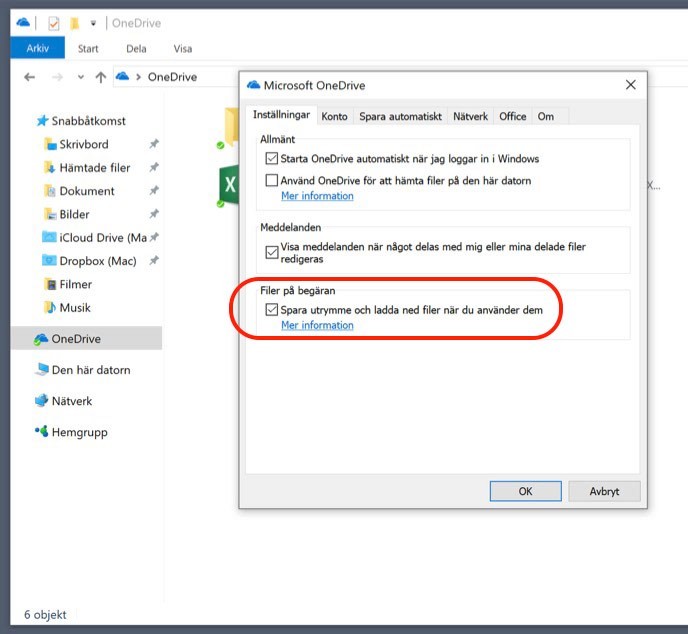This screenshot has width=688, height=634.
Task: Open Mer information link under Allmänt
Action: tap(317, 196)
